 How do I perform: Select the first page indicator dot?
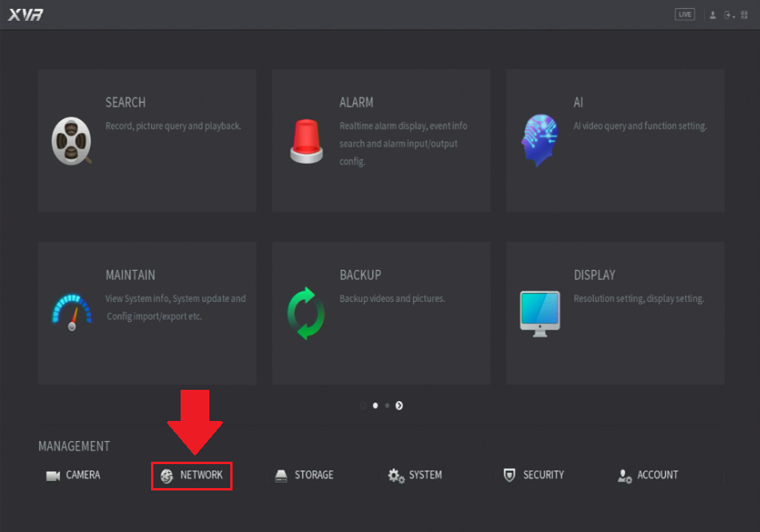376,406
